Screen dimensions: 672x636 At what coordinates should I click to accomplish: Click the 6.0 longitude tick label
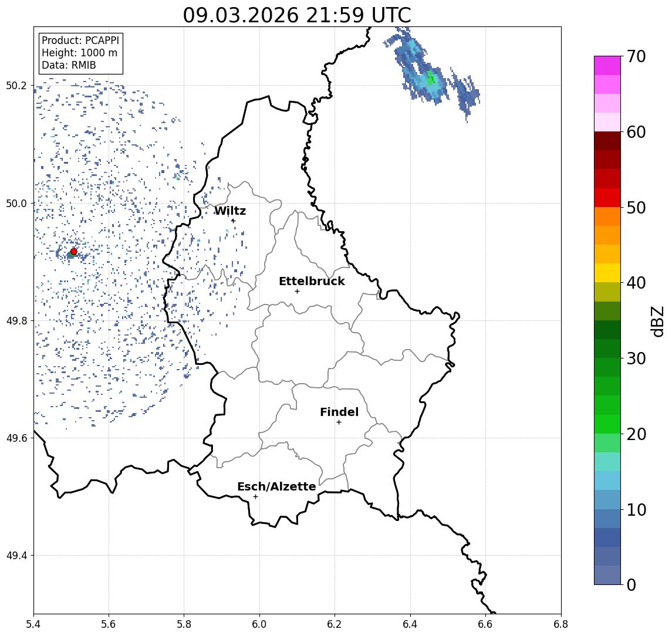(259, 624)
